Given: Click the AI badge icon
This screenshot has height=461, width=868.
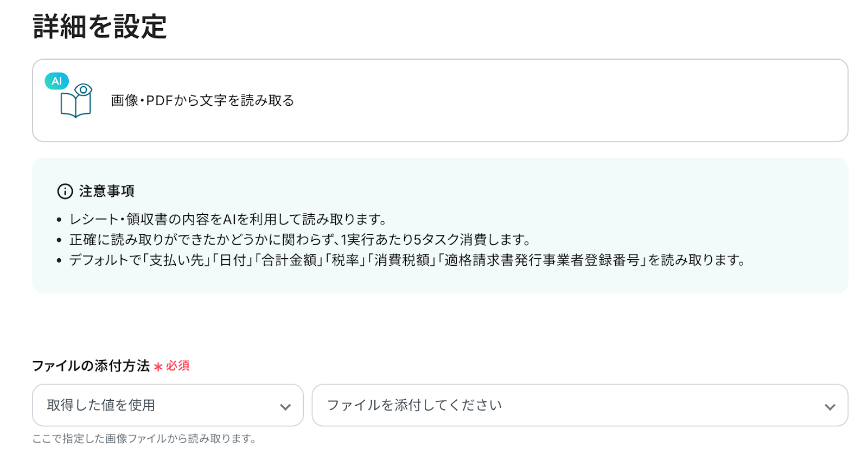Looking at the screenshot, I should click(x=56, y=81).
